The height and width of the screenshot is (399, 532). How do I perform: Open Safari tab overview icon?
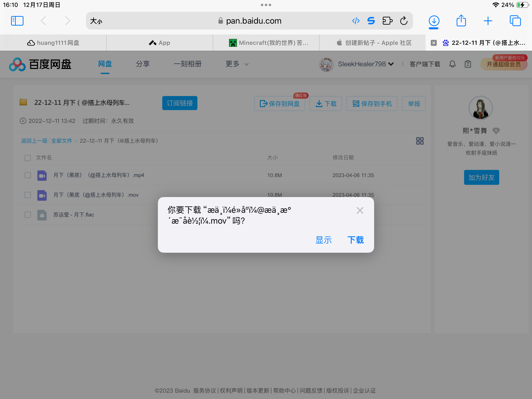[515, 21]
